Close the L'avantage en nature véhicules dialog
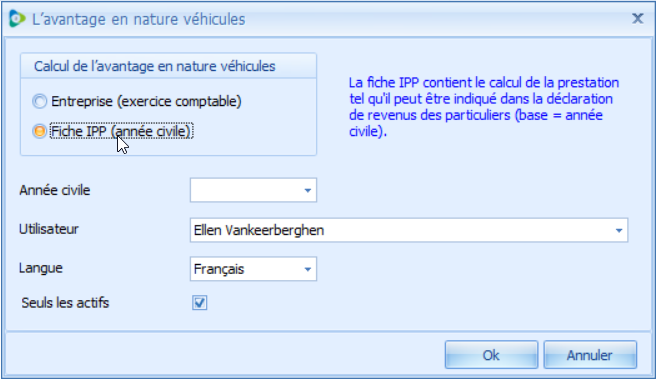Viewport: 656px width, 379px height. click(x=638, y=18)
